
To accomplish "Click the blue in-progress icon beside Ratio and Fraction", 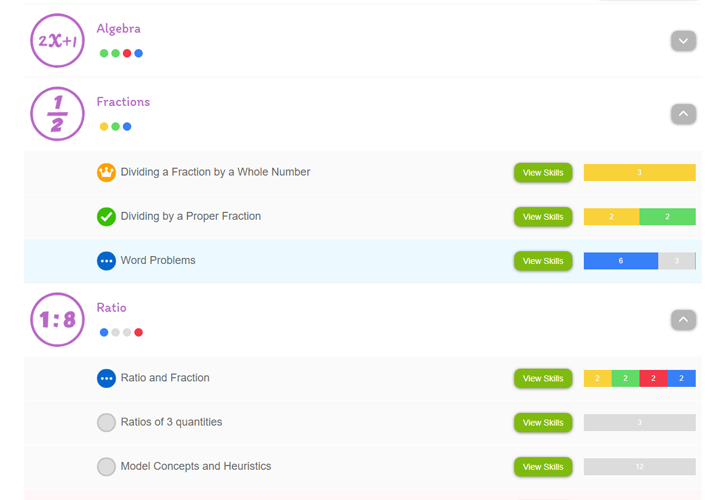I will tap(106, 378).
